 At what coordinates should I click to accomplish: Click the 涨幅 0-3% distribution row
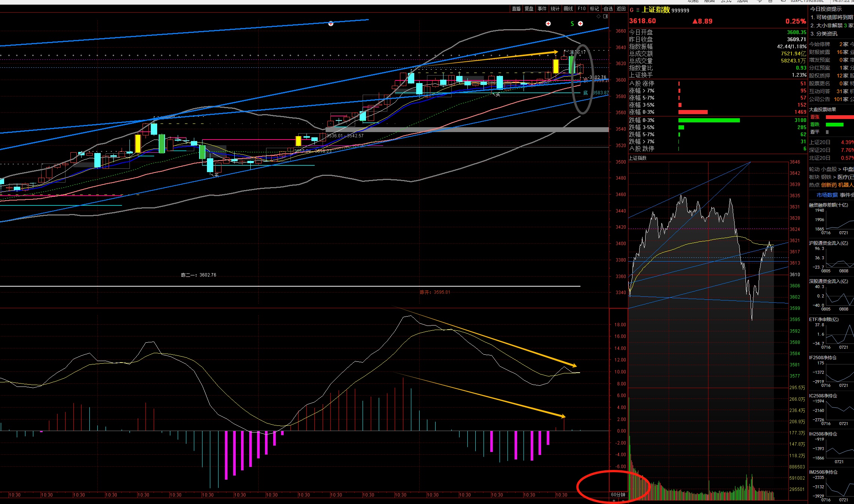(717, 112)
